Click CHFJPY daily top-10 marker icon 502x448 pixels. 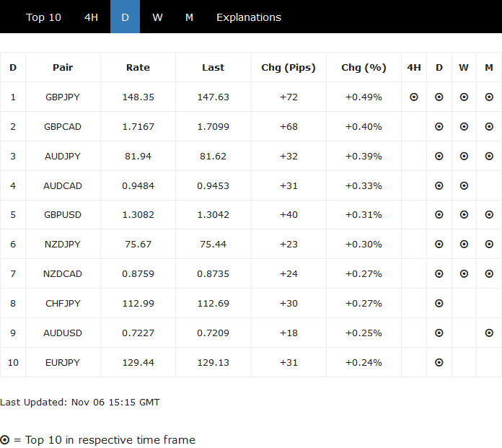[439, 304]
